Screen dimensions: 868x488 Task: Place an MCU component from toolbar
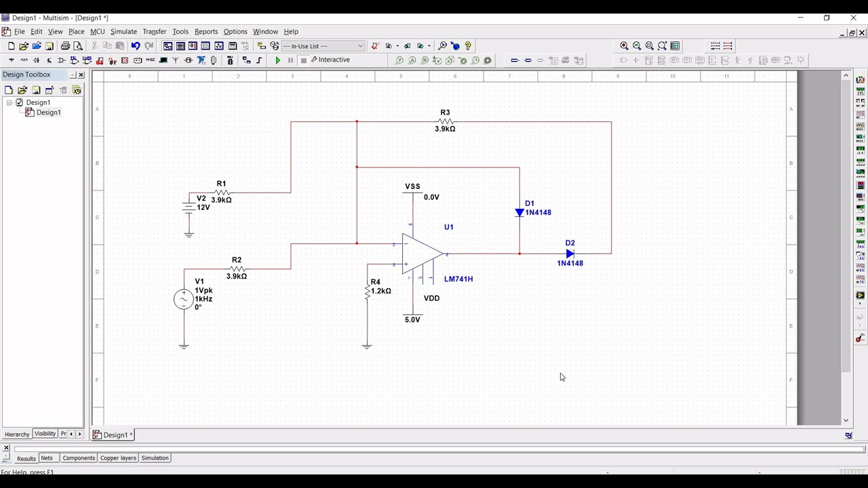[231, 60]
